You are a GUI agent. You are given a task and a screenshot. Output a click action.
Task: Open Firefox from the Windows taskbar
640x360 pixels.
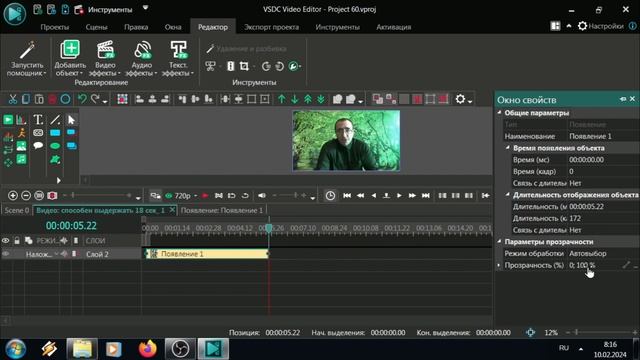[x=147, y=349]
